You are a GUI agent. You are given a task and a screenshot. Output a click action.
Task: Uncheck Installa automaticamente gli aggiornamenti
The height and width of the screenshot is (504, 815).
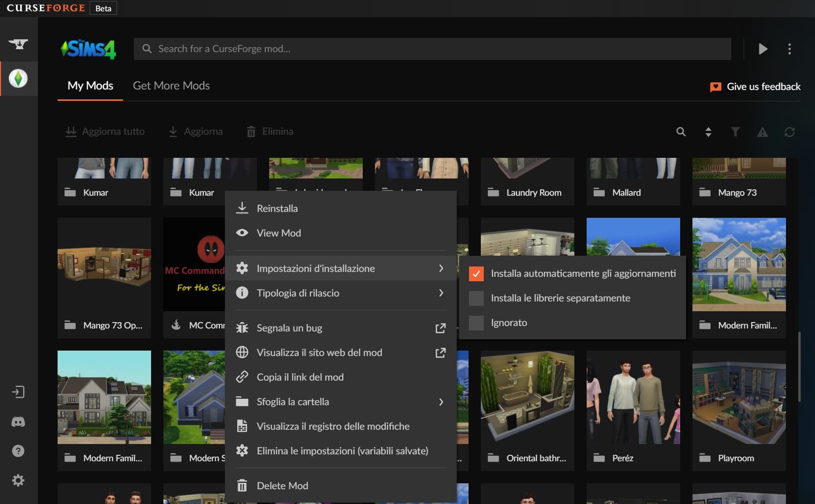click(476, 274)
